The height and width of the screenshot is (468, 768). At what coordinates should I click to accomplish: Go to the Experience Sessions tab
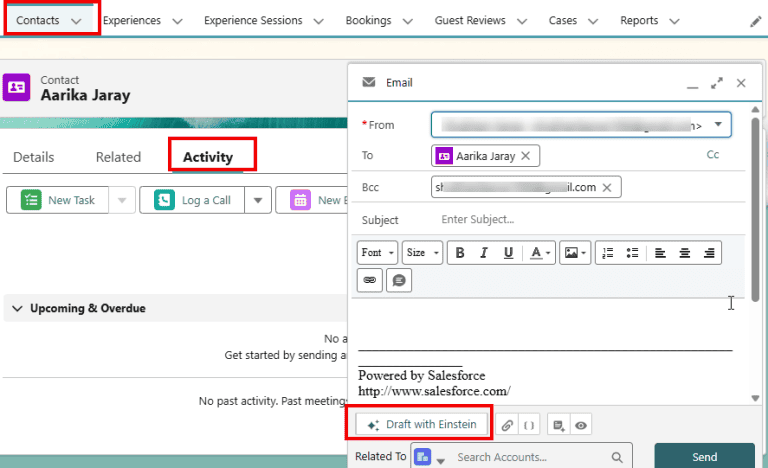click(x=253, y=21)
